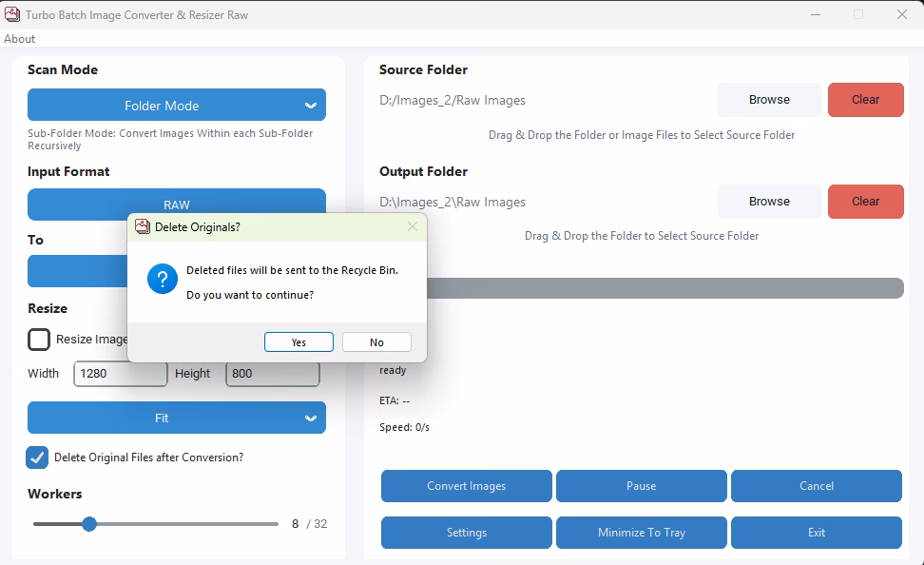Open the Folder Mode scan dropdown

tap(176, 105)
